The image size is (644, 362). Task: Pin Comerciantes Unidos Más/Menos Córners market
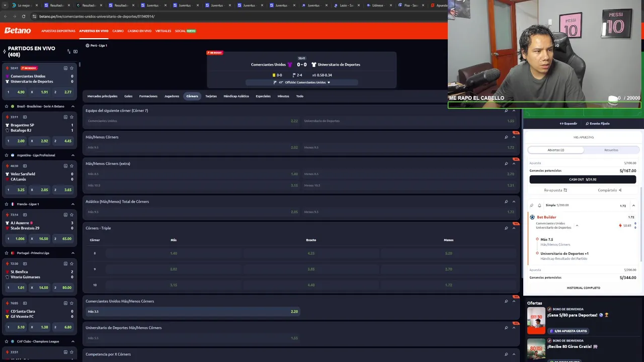(506, 301)
